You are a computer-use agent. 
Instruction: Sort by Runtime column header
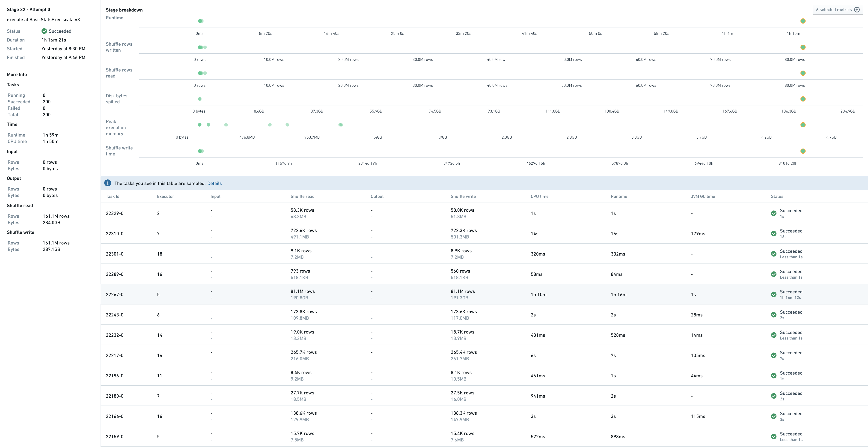pyautogui.click(x=619, y=197)
